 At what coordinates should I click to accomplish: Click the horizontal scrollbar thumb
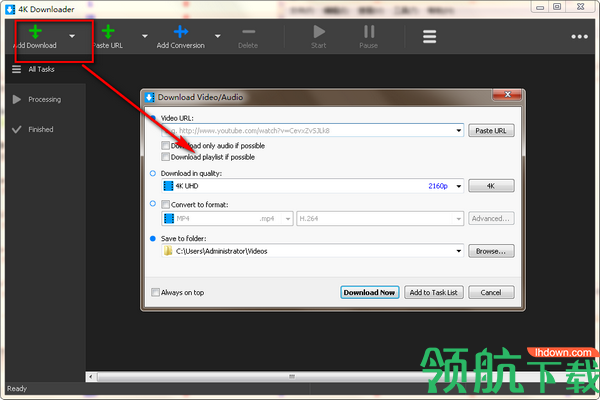click(x=292, y=377)
